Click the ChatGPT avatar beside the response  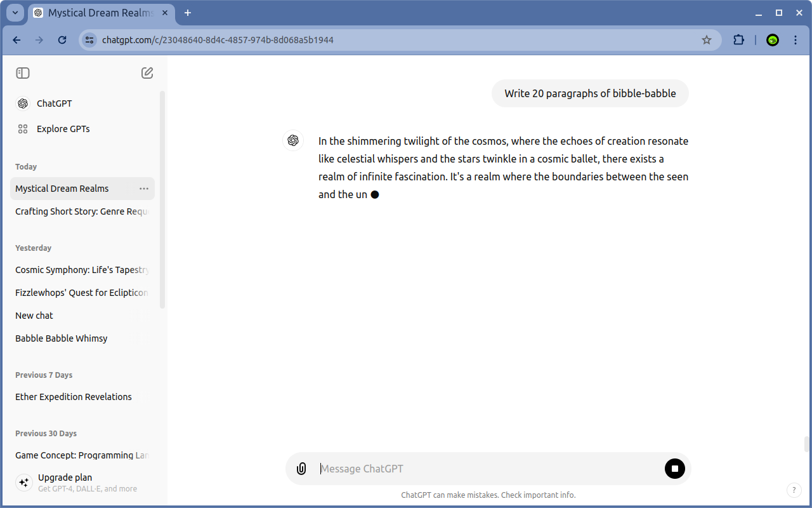pyautogui.click(x=293, y=140)
